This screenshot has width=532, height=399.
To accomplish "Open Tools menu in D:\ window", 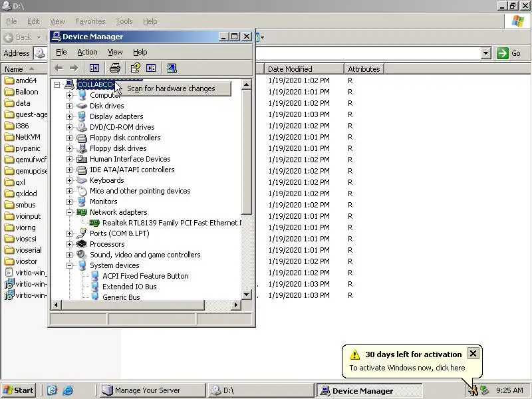I will 124,21.
